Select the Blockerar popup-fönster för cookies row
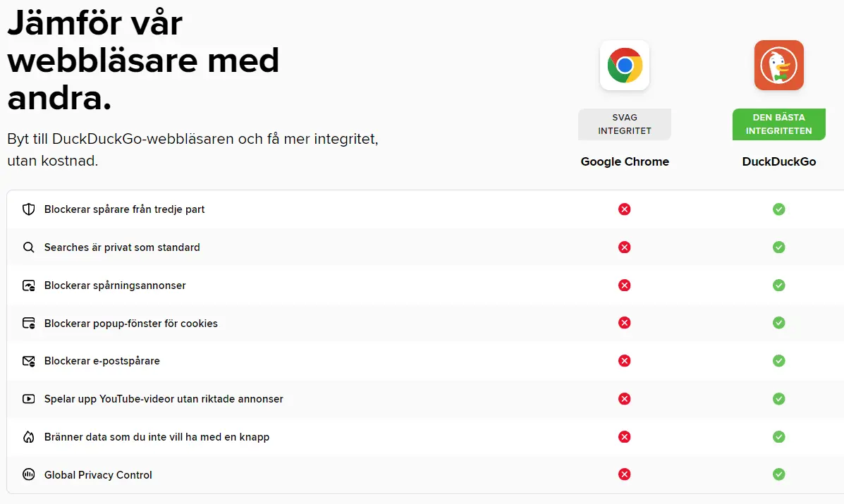844x504 pixels. 130,323
